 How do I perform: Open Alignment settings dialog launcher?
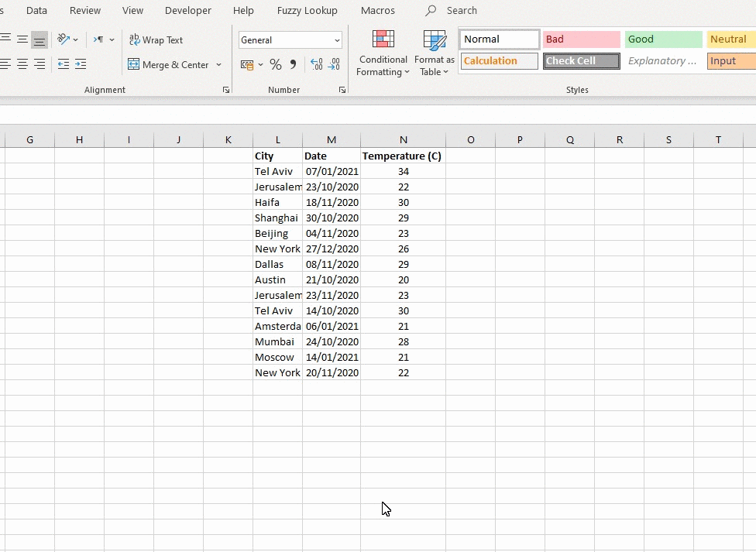coord(226,91)
